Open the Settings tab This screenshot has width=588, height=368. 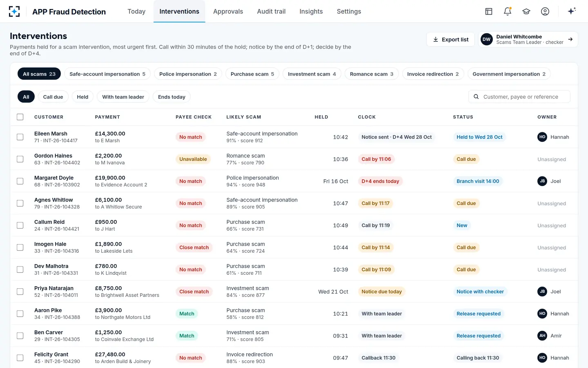349,11
